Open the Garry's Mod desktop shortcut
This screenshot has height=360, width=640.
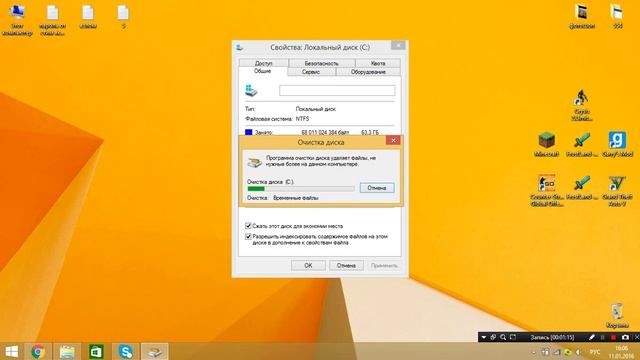[x=617, y=144]
